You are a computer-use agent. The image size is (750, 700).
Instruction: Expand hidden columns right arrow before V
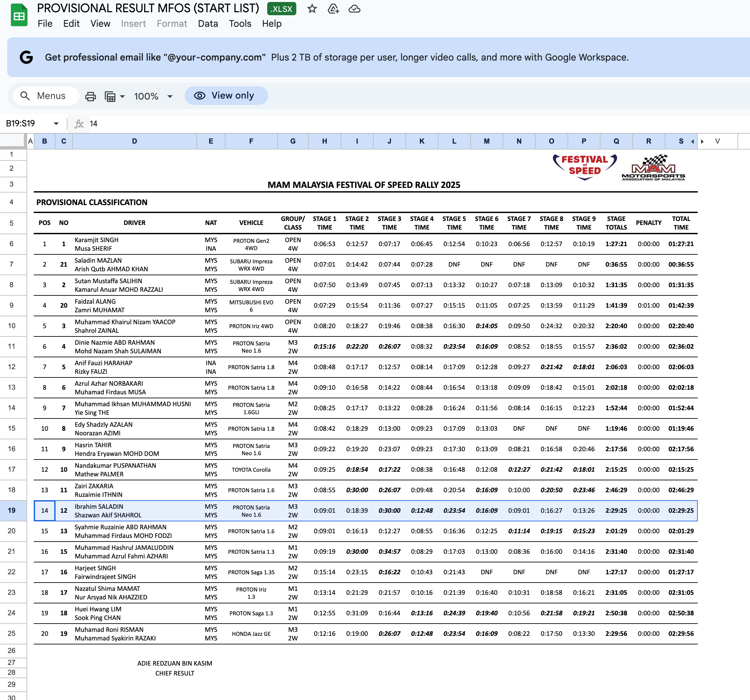click(702, 142)
